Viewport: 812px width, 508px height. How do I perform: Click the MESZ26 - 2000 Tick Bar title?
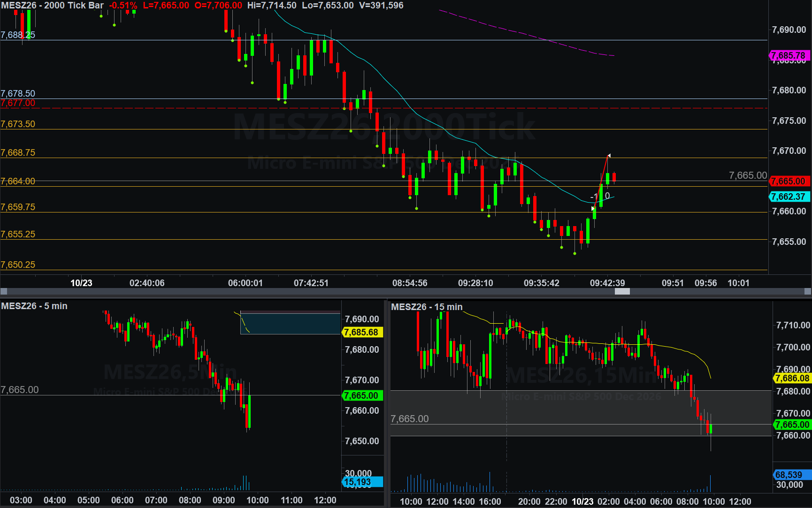click(x=52, y=6)
